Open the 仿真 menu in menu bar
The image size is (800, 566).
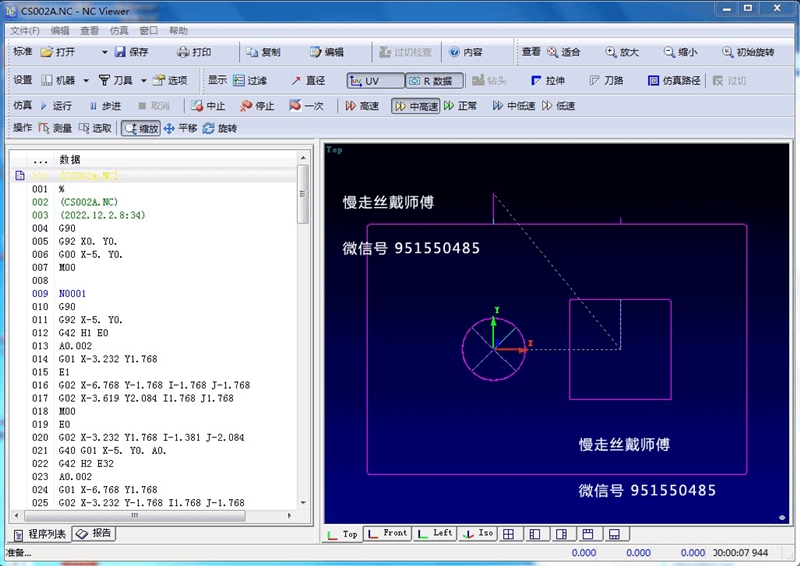coord(119,31)
